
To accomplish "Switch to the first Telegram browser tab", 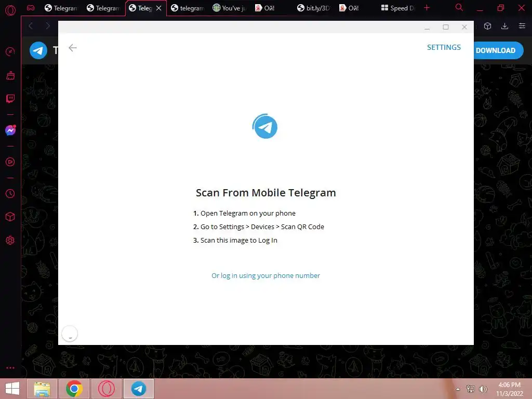I will tap(61, 8).
